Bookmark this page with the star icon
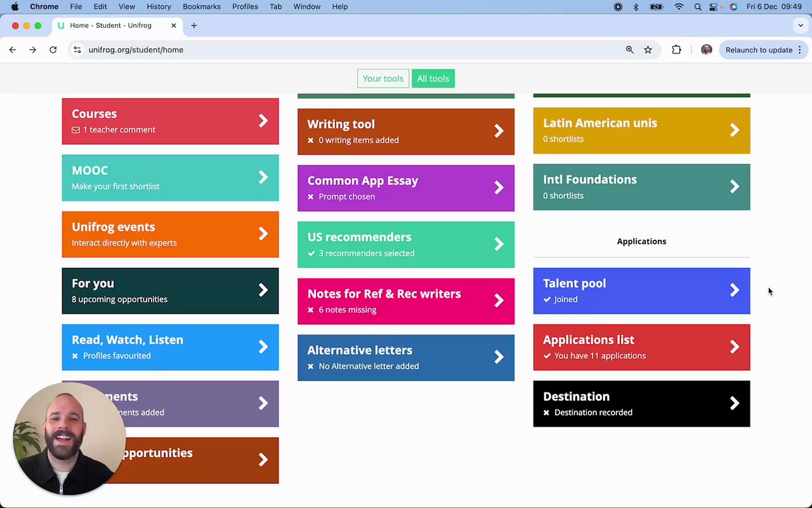 [648, 50]
